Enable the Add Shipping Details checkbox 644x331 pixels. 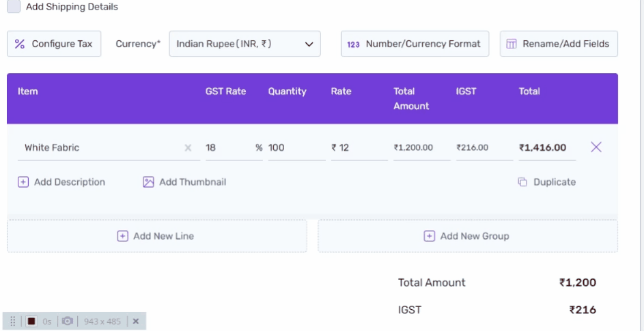click(14, 7)
